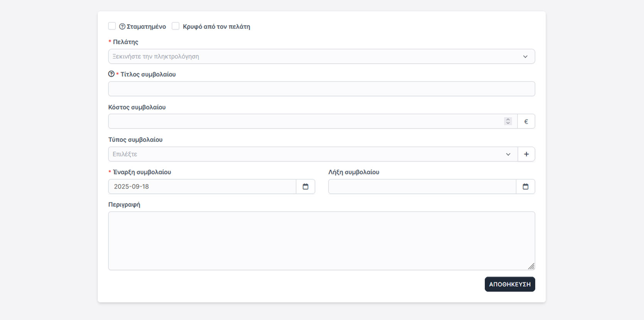The image size is (644, 320).
Task: Open the calendar picker for Λήξη συμβολαίου
Action: tap(525, 187)
